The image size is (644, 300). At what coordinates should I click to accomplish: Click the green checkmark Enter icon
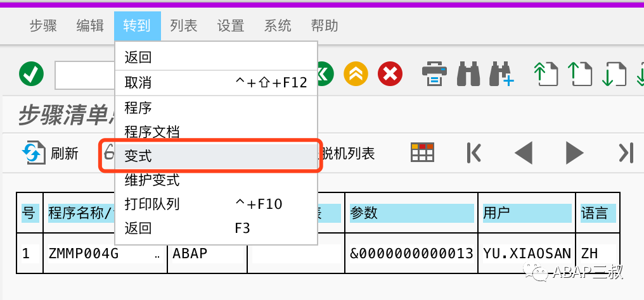[x=32, y=74]
